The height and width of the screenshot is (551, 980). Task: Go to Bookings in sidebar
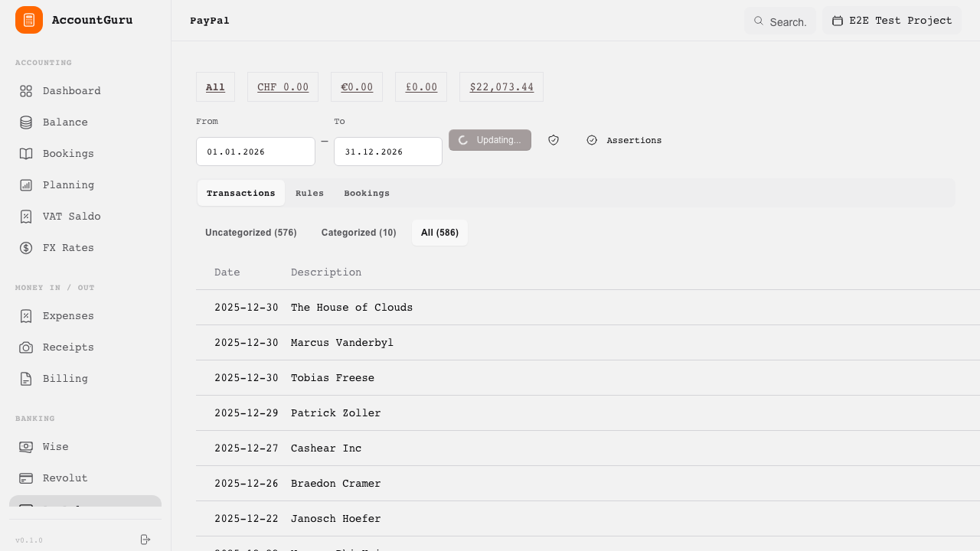(x=68, y=154)
